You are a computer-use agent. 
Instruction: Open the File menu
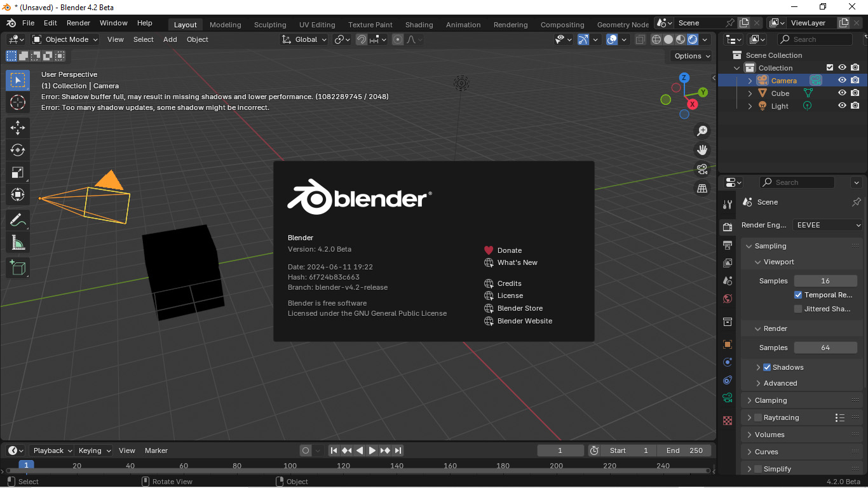point(28,23)
